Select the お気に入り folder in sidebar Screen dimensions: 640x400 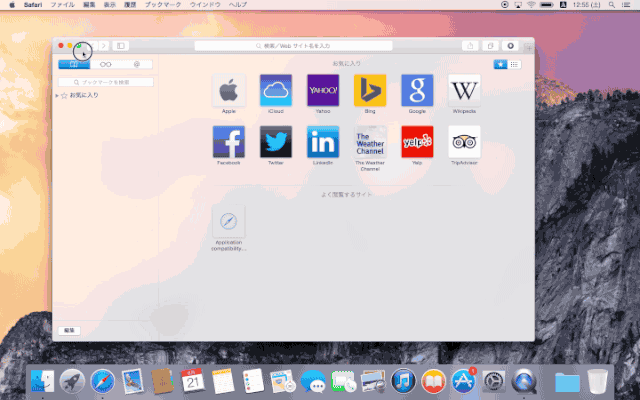[x=80, y=96]
